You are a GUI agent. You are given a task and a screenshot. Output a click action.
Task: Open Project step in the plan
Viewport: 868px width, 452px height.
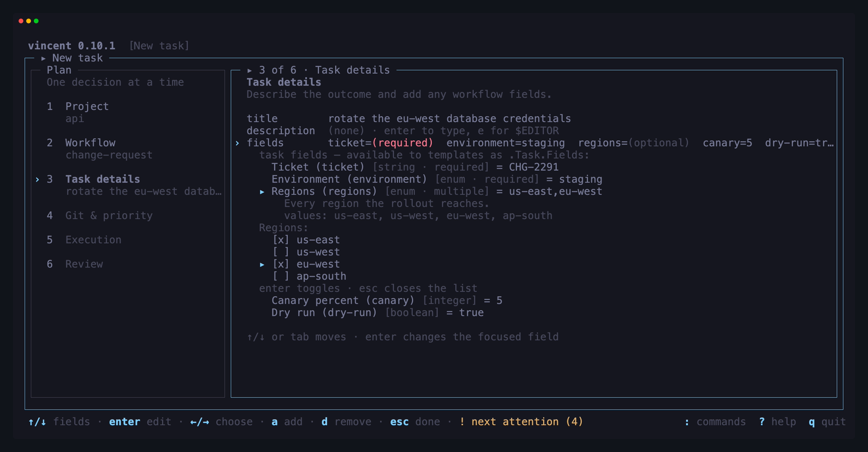[x=87, y=106]
